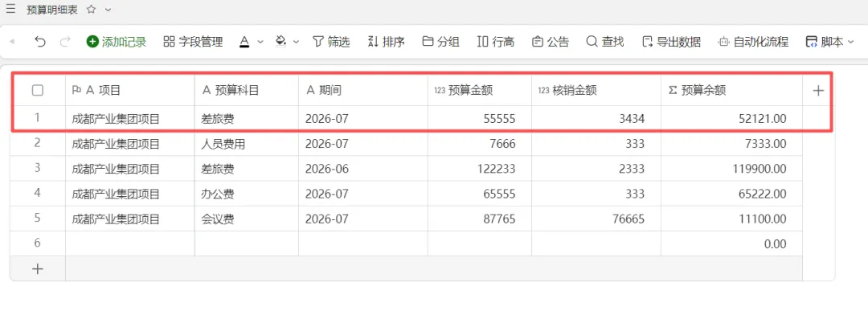The width and height of the screenshot is (868, 319).
Task: Click 差旅费 cell in row 1
Action: [x=247, y=118]
